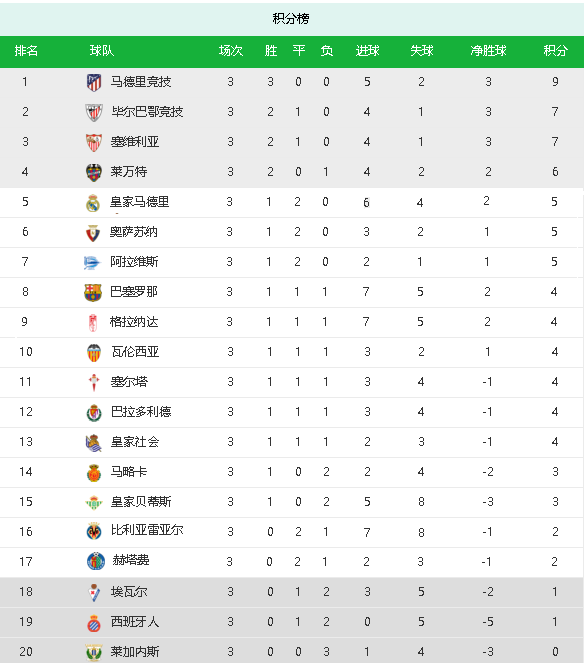This screenshot has height=663, width=585.
Task: Click the Sevilla (塞维利亚) crest icon
Action: [x=94, y=142]
